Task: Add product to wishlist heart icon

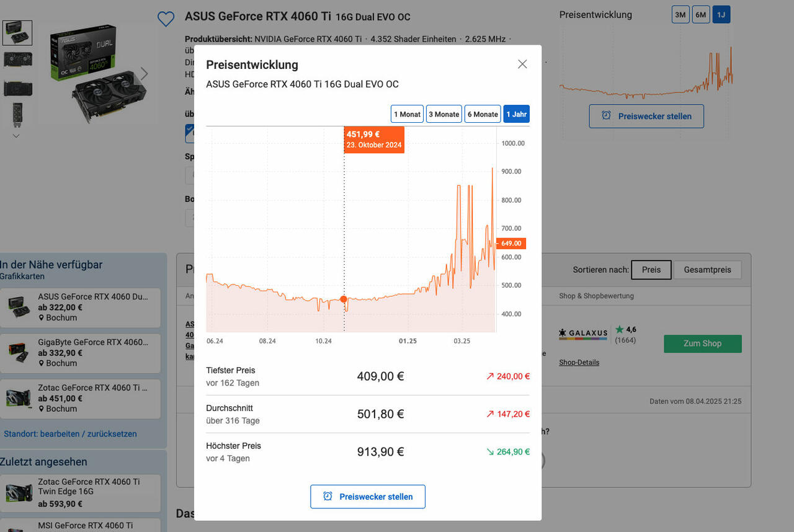Action: pyautogui.click(x=166, y=19)
